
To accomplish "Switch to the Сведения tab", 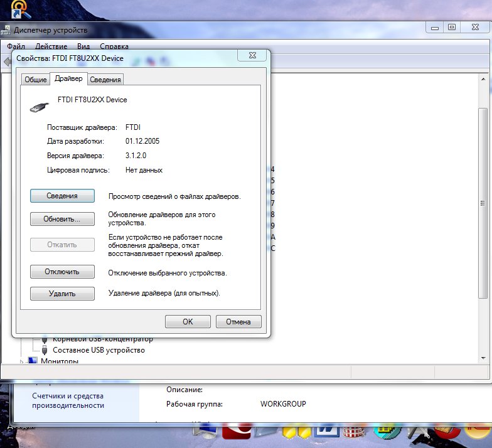I will [105, 80].
